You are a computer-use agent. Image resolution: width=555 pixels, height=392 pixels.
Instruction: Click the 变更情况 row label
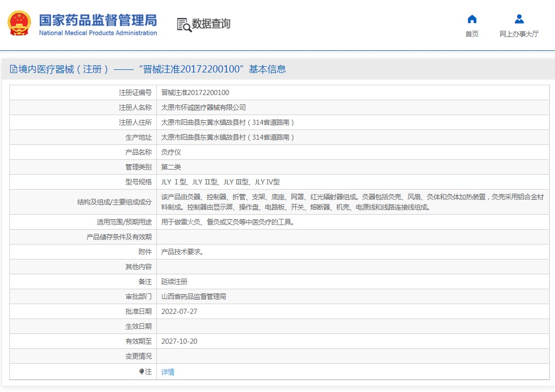pos(138,356)
